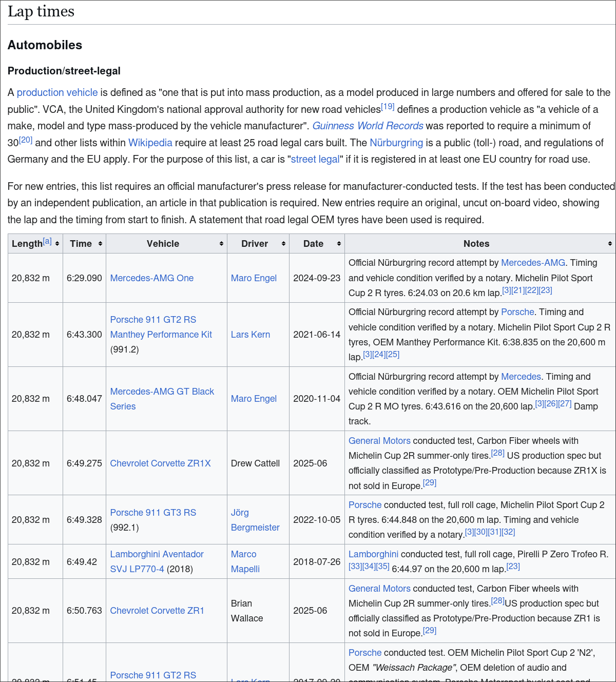
Task: Open the street legal link
Action: (x=315, y=159)
